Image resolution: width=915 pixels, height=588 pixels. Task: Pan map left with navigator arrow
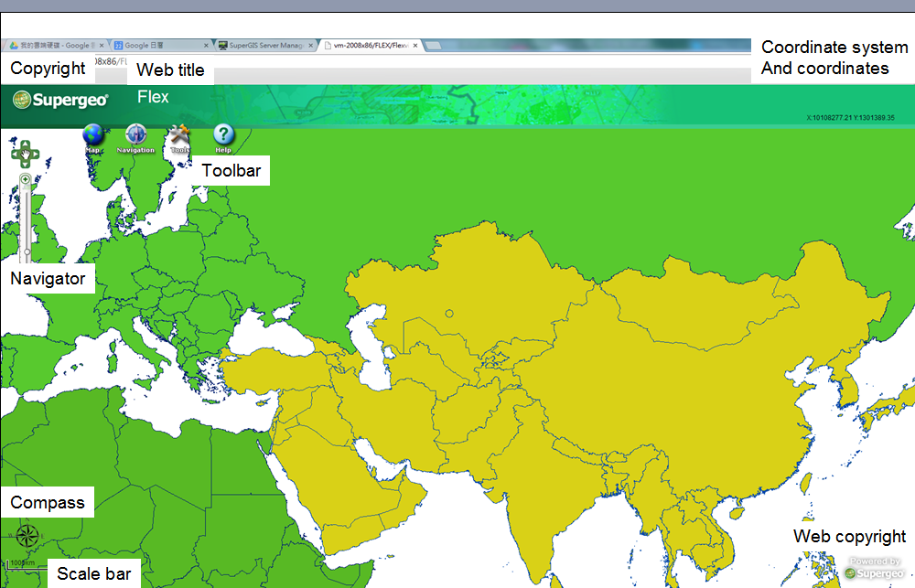(14, 153)
